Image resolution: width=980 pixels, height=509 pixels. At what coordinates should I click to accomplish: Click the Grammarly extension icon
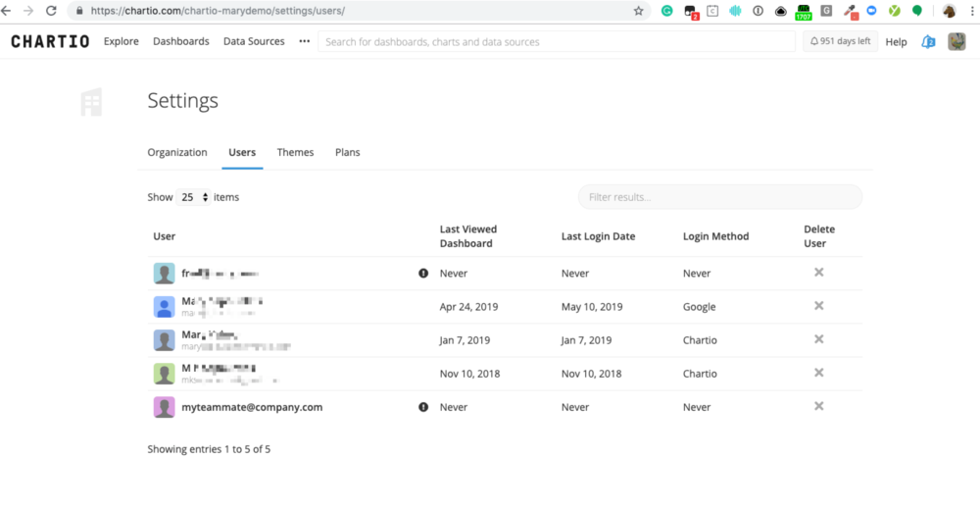click(x=666, y=11)
